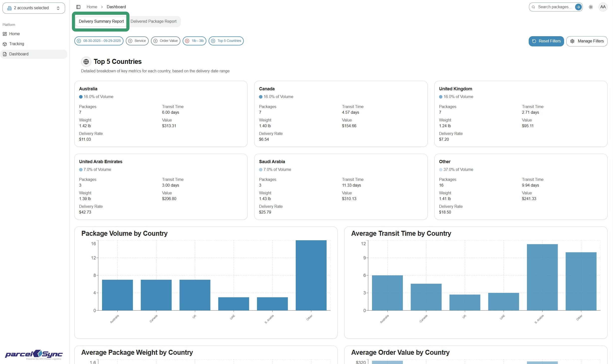The width and height of the screenshot is (613, 364).
Task: Click Canada's $6.54 delivery rate
Action: tap(264, 139)
